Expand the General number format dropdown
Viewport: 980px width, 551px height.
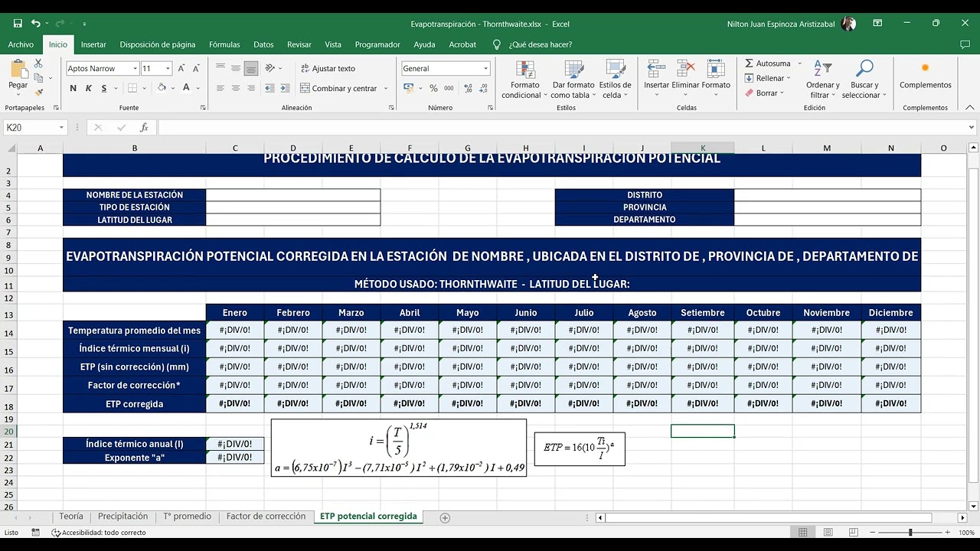click(485, 68)
